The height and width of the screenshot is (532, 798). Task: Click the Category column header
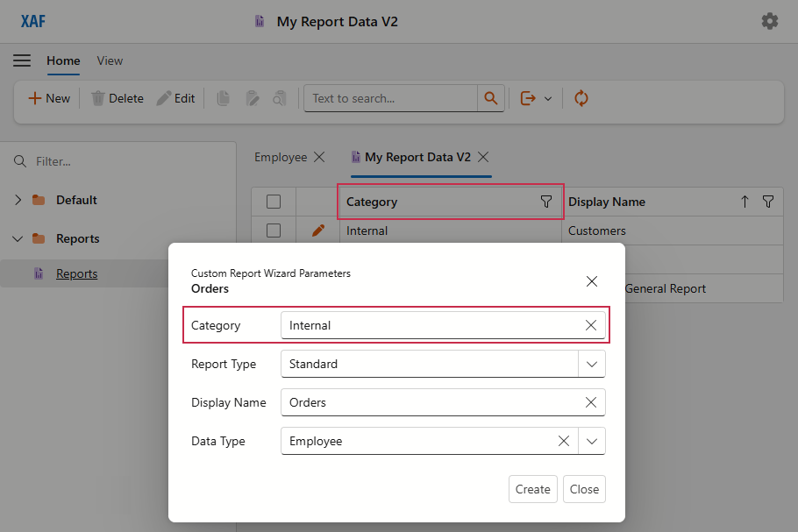click(x=451, y=202)
